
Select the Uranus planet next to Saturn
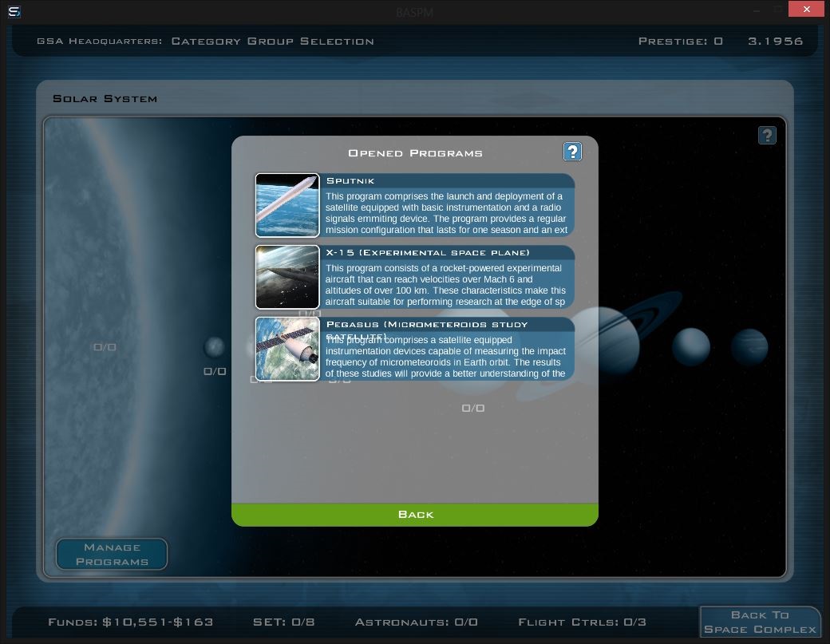tap(691, 347)
